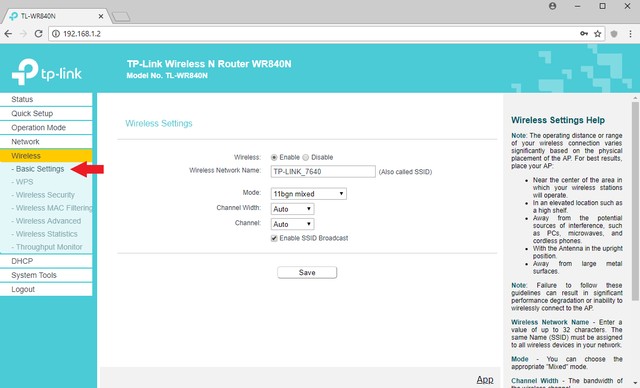Image resolution: width=640 pixels, height=388 pixels.
Task: Select the Wireless Disable radio button
Action: (306, 157)
